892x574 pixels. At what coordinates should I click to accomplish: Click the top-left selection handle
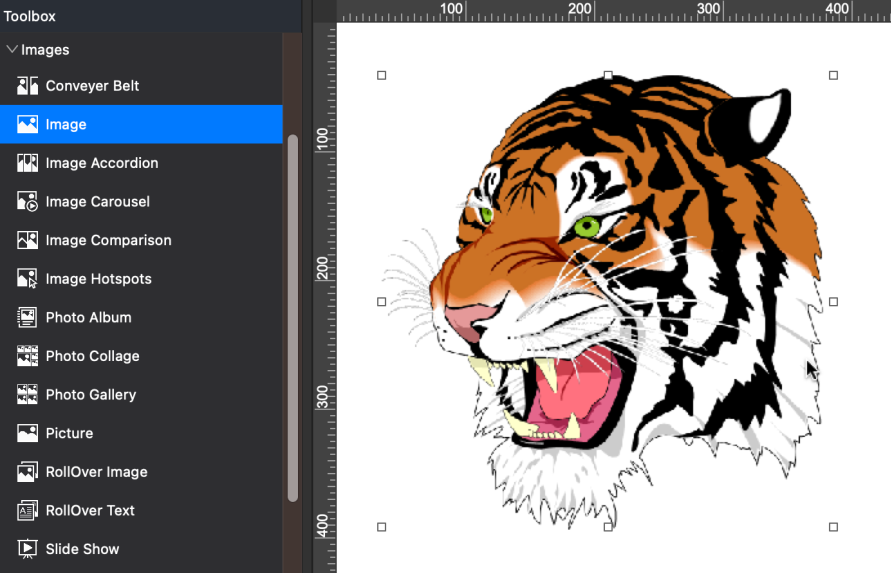click(x=381, y=75)
